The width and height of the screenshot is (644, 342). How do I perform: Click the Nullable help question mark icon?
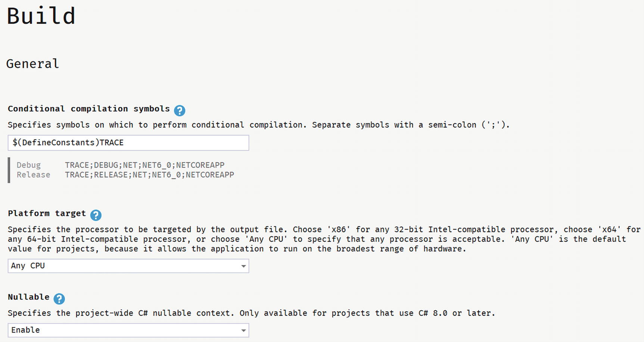(x=59, y=298)
